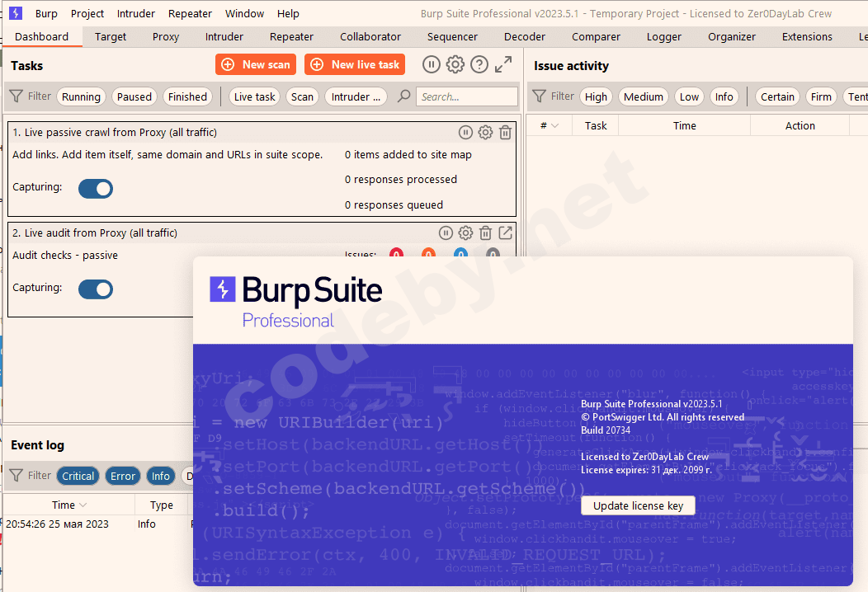Pause the Live passive crawl task
Screen dimensions: 868x592
(x=465, y=132)
